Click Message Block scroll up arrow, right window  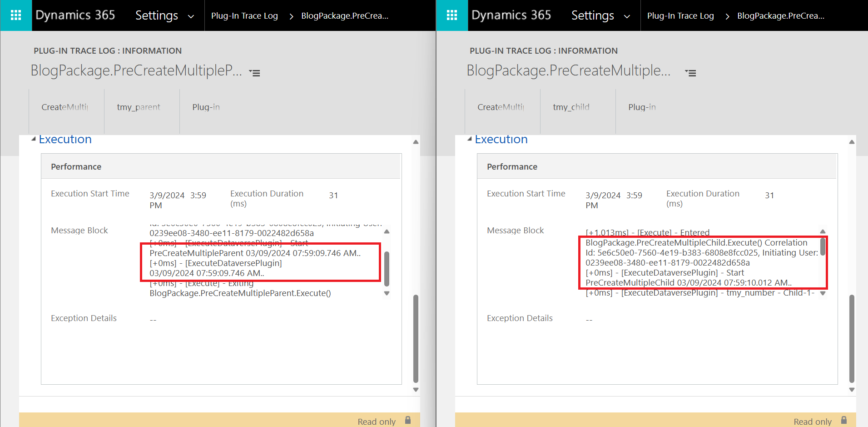pos(823,231)
